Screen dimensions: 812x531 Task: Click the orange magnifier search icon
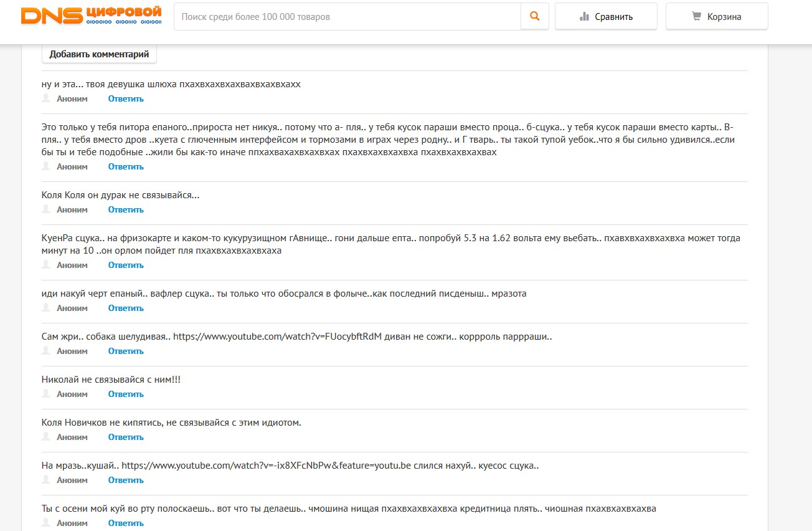tap(534, 17)
